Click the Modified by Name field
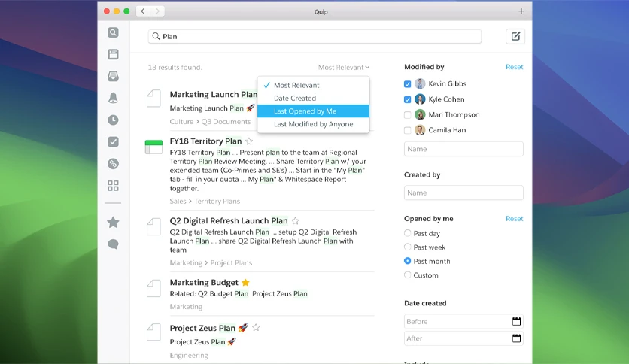Viewport: 629px width, 364px height. [x=463, y=149]
